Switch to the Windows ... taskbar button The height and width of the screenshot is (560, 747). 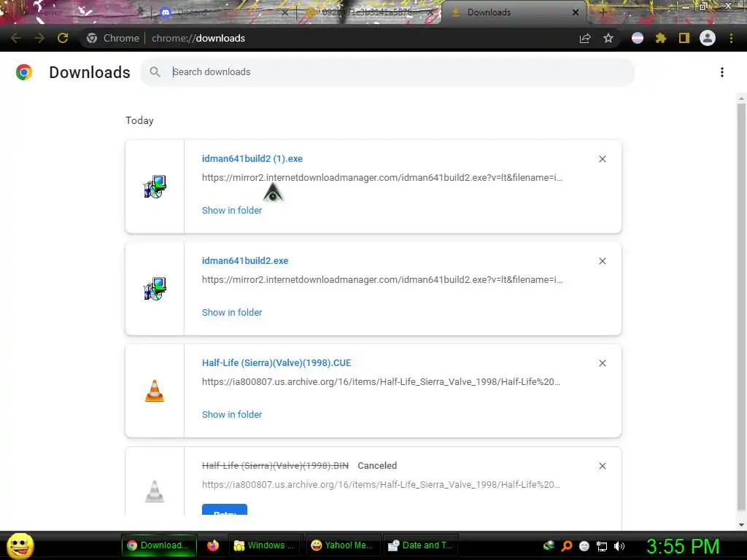(264, 545)
